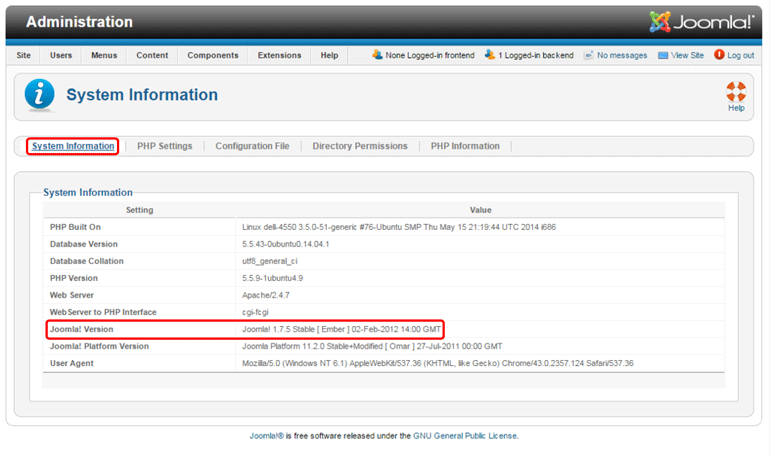
Task: Click the Log out power icon
Action: coord(719,56)
